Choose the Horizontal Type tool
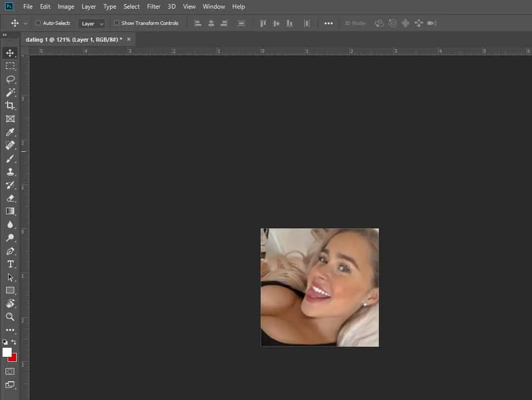The image size is (532, 400). click(10, 264)
